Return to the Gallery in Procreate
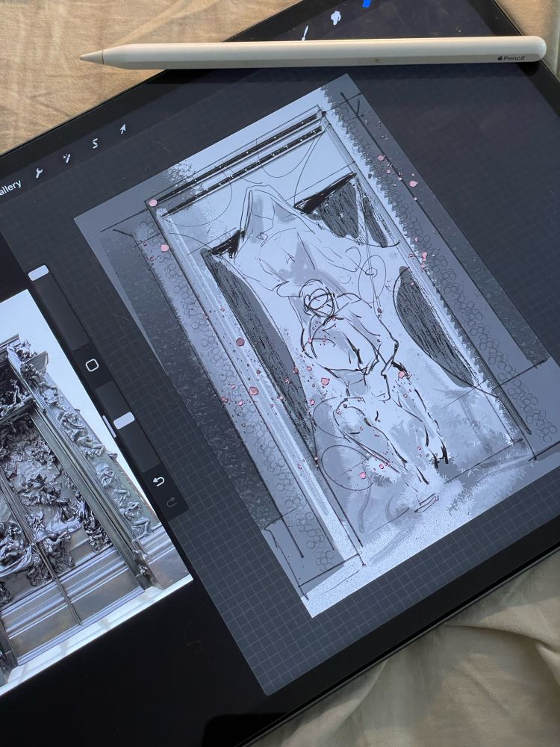 (x=10, y=187)
